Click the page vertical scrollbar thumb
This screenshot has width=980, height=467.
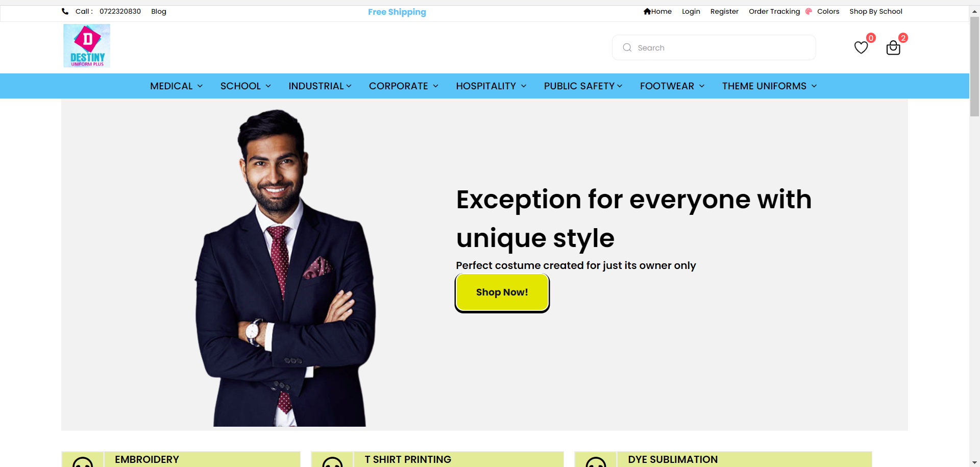pos(974,66)
